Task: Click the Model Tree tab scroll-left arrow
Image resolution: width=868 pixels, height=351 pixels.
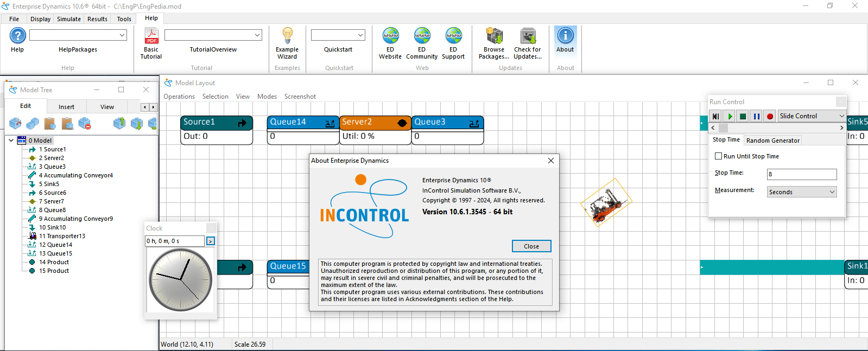Action: (x=144, y=107)
